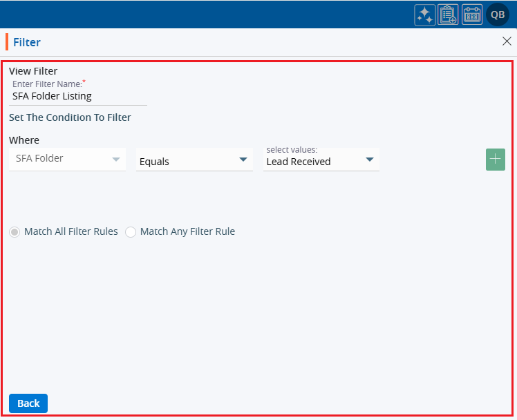Screen dimensions: 517x420
Task: Click the orange bar beside Filter title
Action: click(7, 42)
